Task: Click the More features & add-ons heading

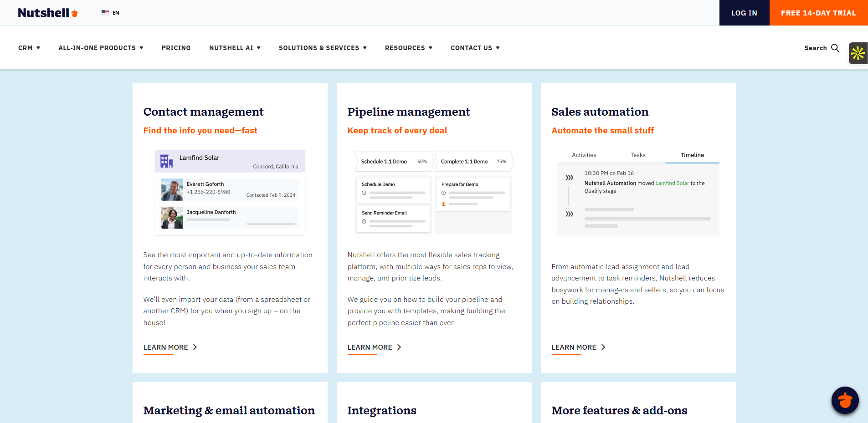Action: (x=619, y=410)
